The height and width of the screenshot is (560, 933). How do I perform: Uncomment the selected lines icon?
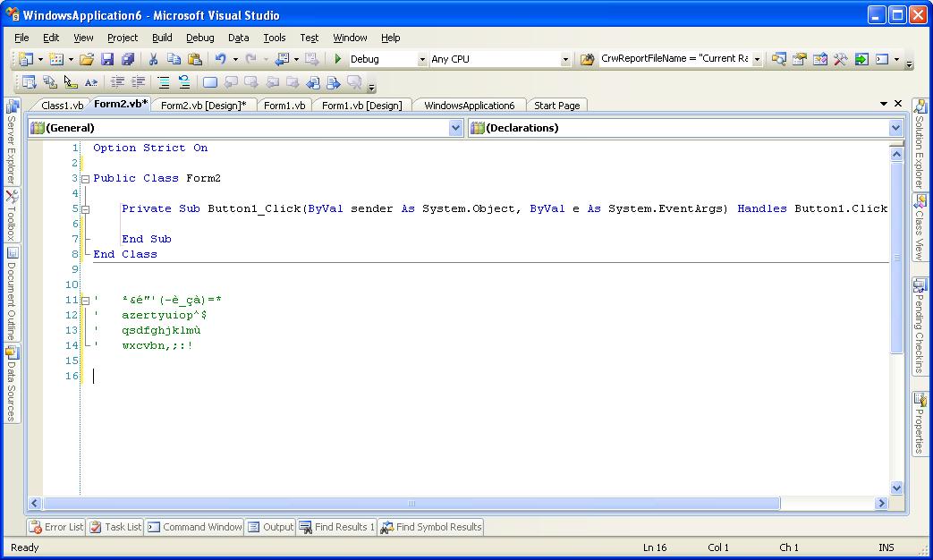point(184,82)
